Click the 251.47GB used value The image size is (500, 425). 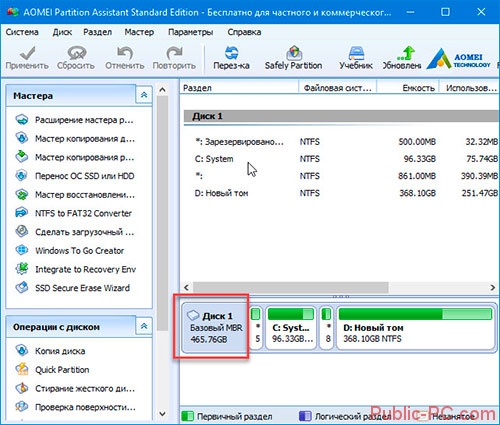pyautogui.click(x=479, y=193)
